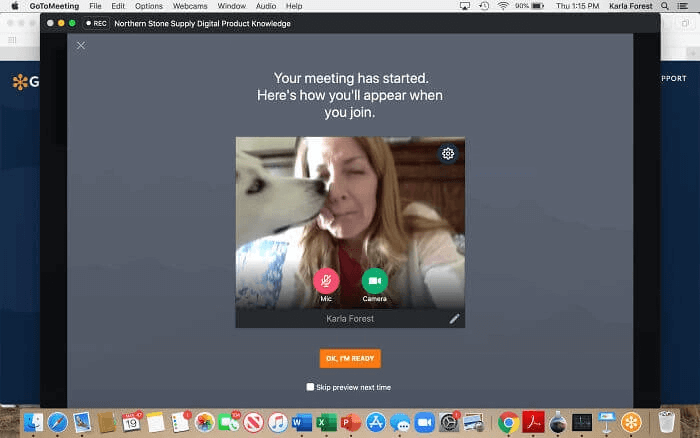Expand the GoToMeeting application menu
The width and height of the screenshot is (700, 438).
click(55, 6)
